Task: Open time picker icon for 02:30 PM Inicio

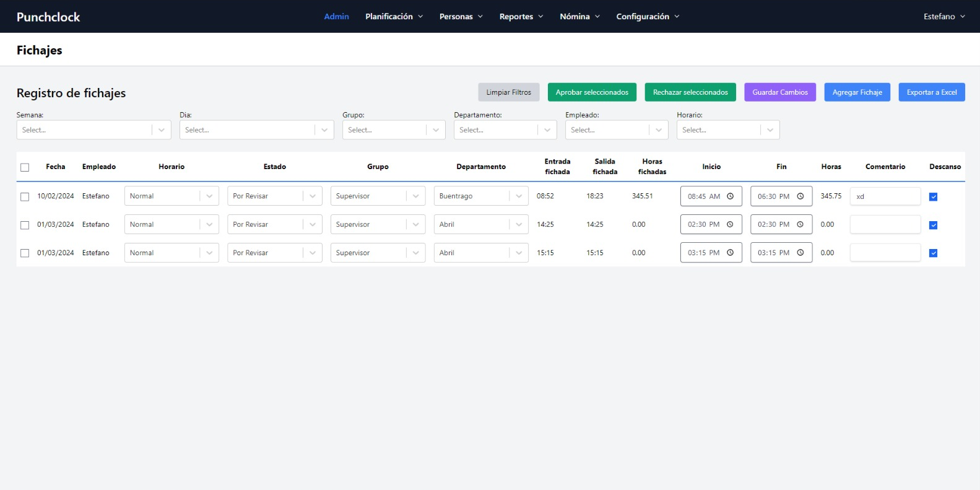Action: (x=730, y=224)
